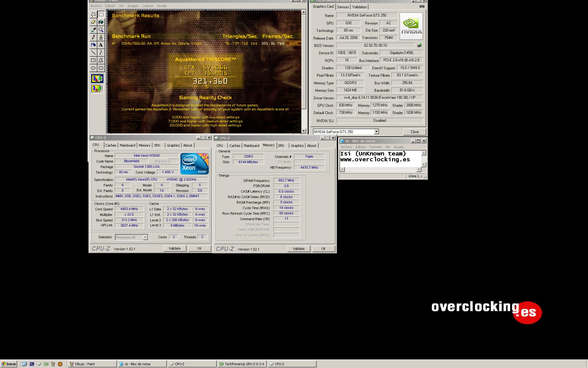
Task: Switch to TechPowerUp GPU-Z taskbar button
Action: click(242, 364)
